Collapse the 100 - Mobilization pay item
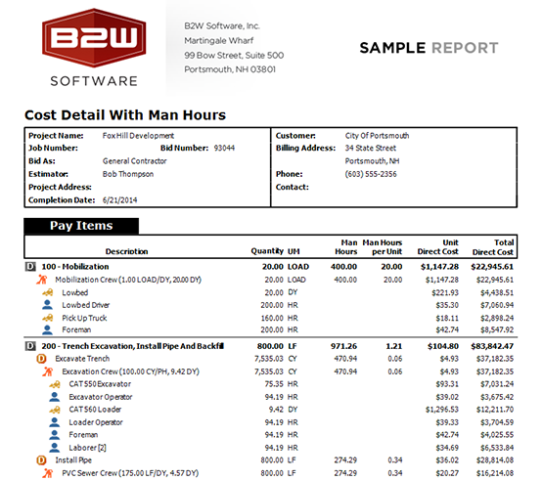The height and width of the screenshot is (480, 543). pos(30,267)
